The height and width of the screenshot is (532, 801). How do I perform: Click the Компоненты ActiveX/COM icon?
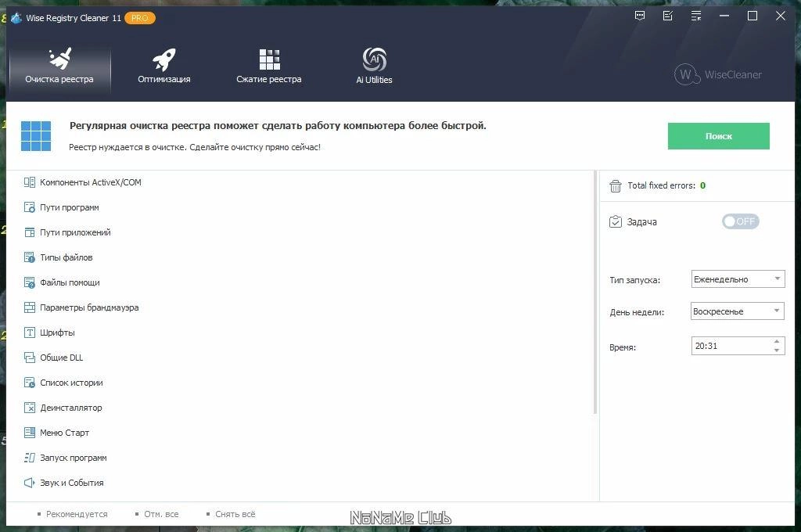[30, 182]
